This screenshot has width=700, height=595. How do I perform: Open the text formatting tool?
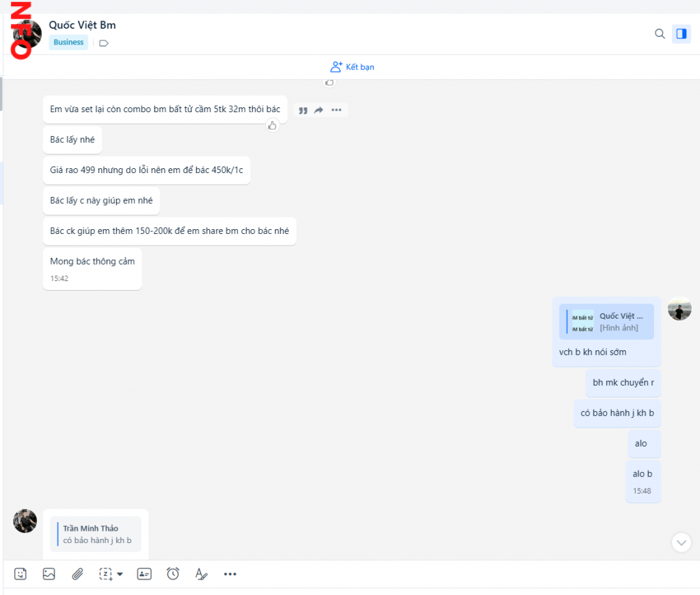201,574
